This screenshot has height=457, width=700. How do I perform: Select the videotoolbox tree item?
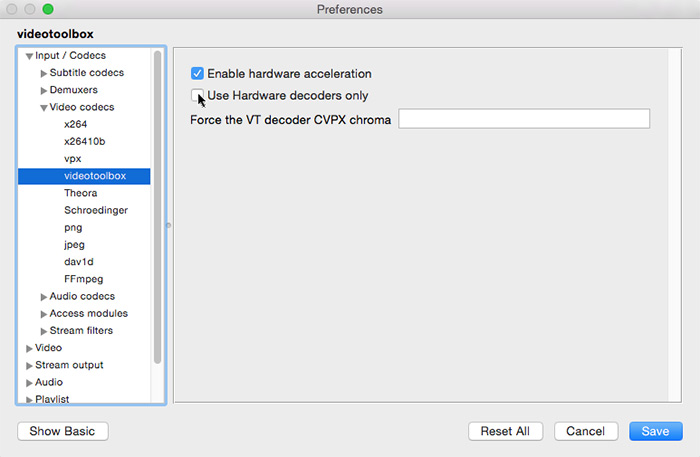tap(84, 176)
